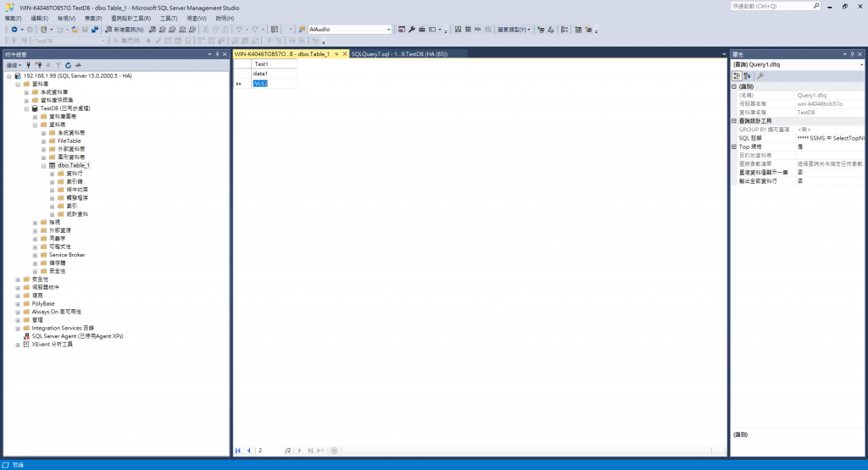Click the SQL Server Agent icon in tree
Image resolution: width=868 pixels, height=470 pixels.
pyautogui.click(x=26, y=336)
